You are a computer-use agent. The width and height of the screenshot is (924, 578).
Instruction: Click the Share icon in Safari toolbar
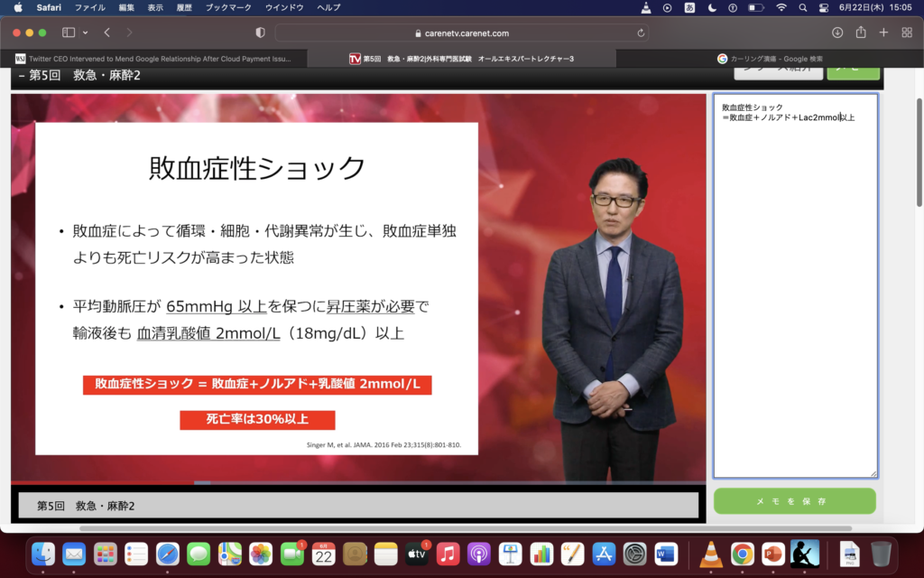pyautogui.click(x=861, y=33)
